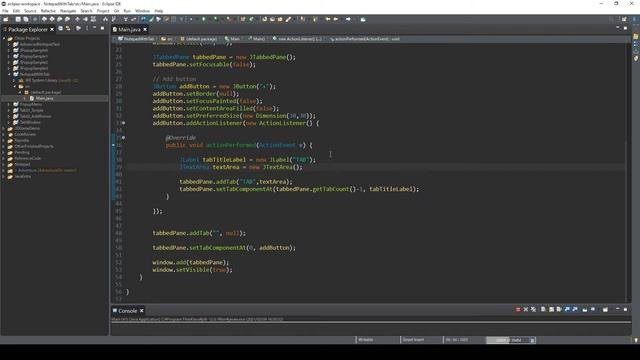Image resolution: width=640 pixels, height=360 pixels.
Task: Click the New toolbar icon
Action: 6,19
